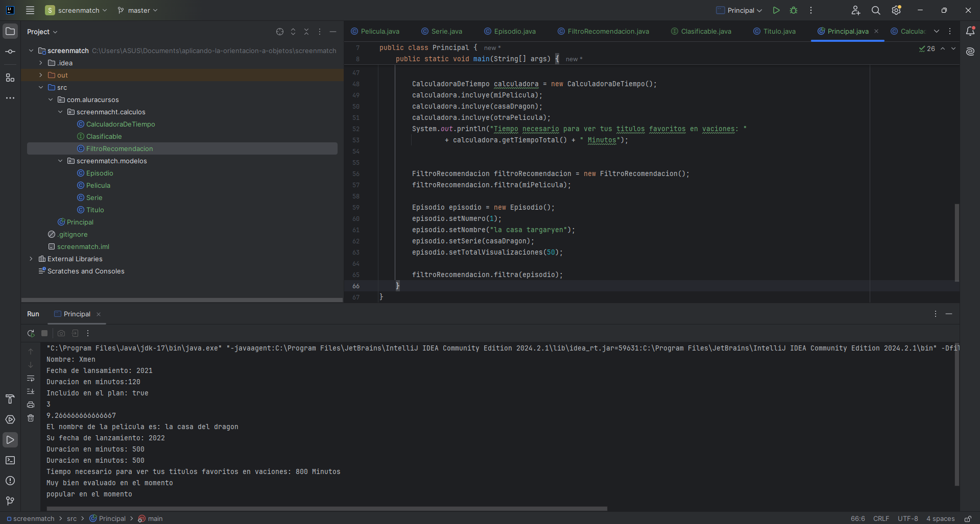Screen dimensions: 980x524
Task: Toggle soft-wrap in console output
Action: click(31, 379)
